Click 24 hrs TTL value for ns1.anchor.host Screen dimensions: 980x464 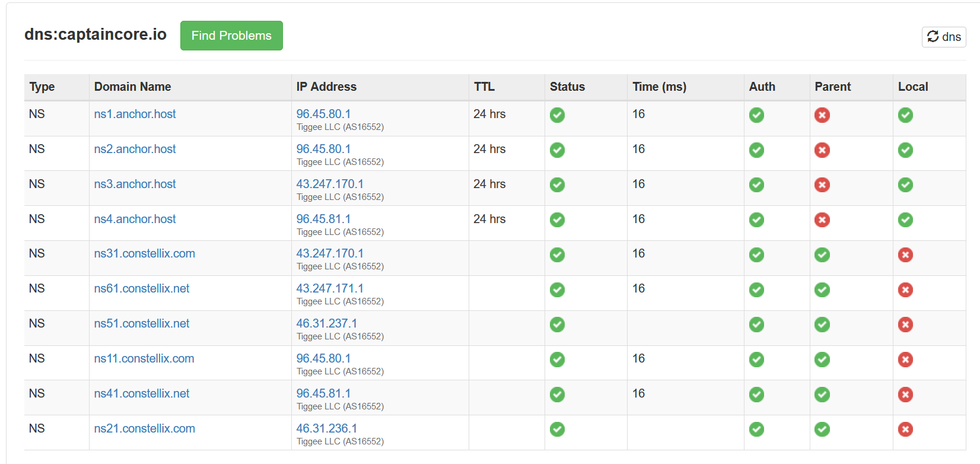pyautogui.click(x=489, y=114)
